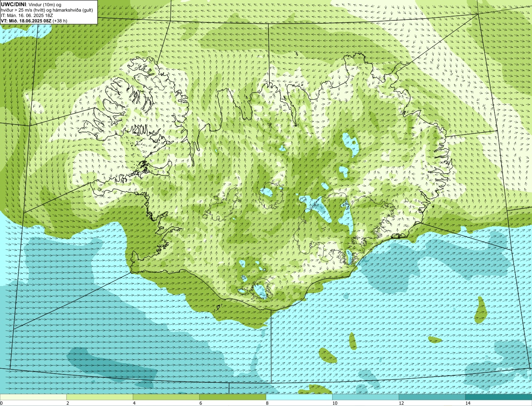Viewport: 532px width, 406px height.
Task: Select the 'IT: Mán. 16. 06. 2025 18Z' line
Action: coord(27,15)
